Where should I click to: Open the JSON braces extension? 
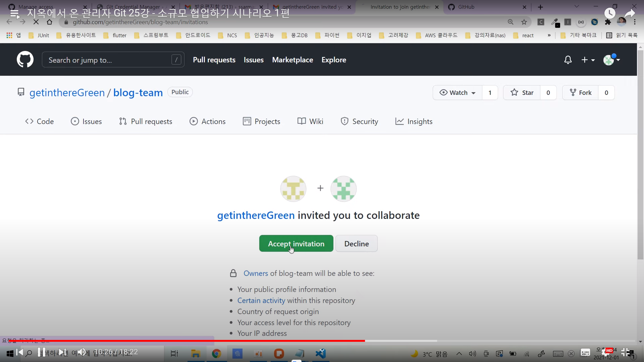581,22
